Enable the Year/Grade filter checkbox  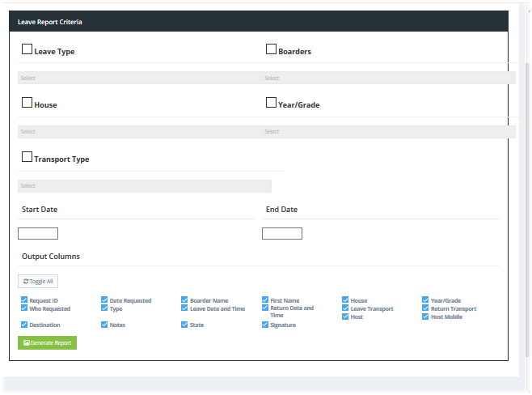pyautogui.click(x=271, y=103)
